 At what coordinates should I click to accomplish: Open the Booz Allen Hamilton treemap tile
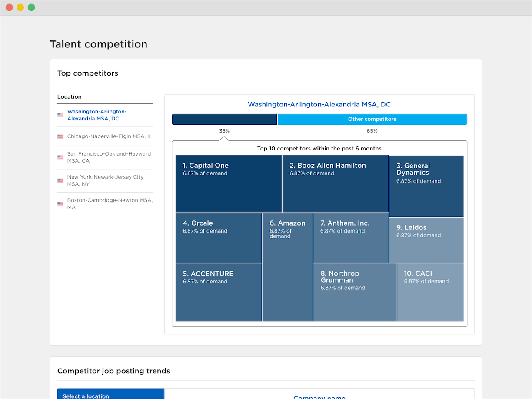coord(336,184)
